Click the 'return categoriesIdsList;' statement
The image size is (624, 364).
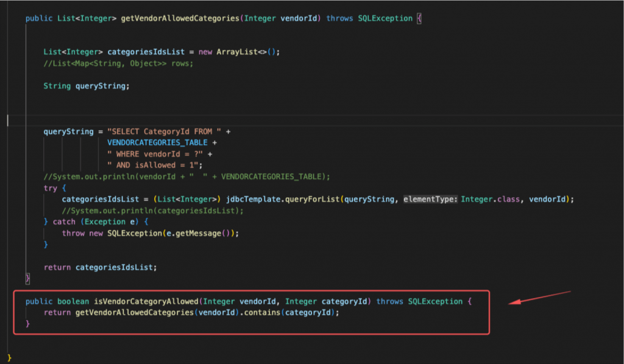101,267
